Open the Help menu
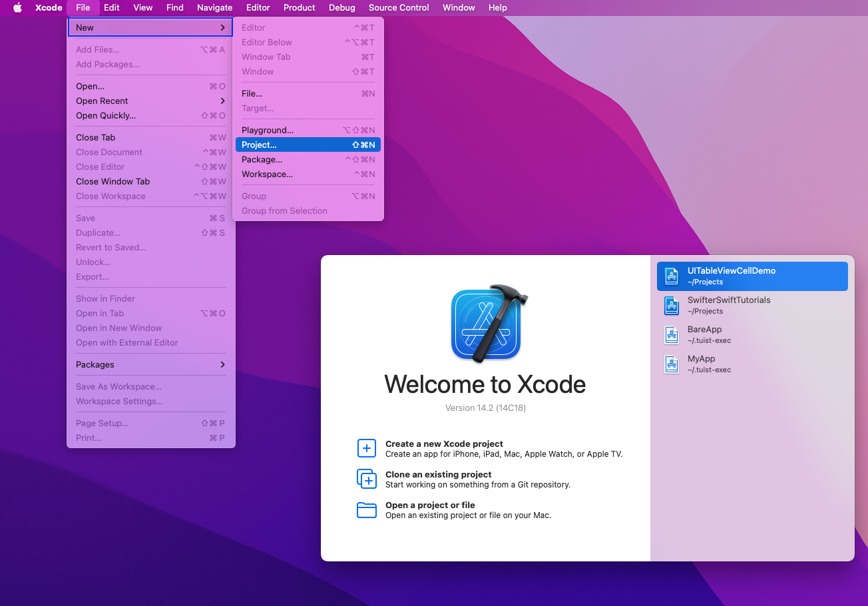Viewport: 868px width, 606px height. 498,8
